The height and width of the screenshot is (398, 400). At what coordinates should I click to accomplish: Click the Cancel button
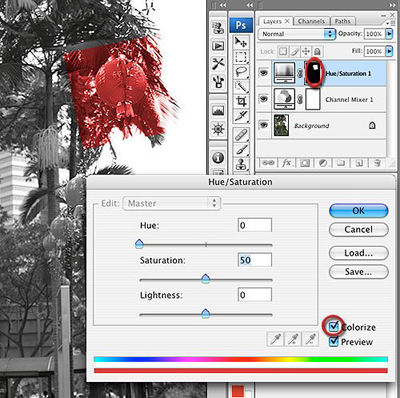pos(359,229)
